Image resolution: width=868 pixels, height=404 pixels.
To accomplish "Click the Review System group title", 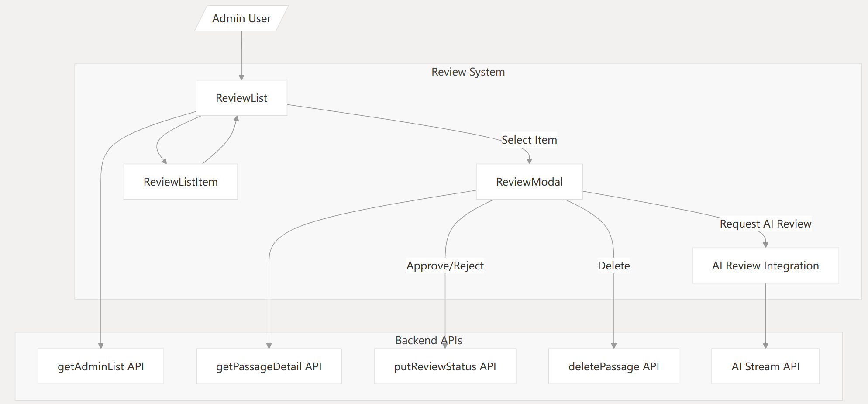I will [468, 72].
